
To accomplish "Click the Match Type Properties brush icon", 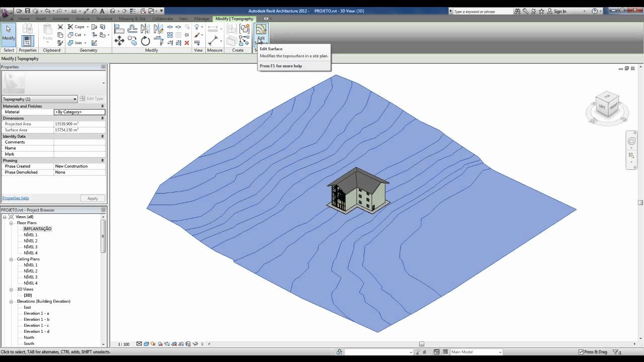I will click(x=60, y=43).
